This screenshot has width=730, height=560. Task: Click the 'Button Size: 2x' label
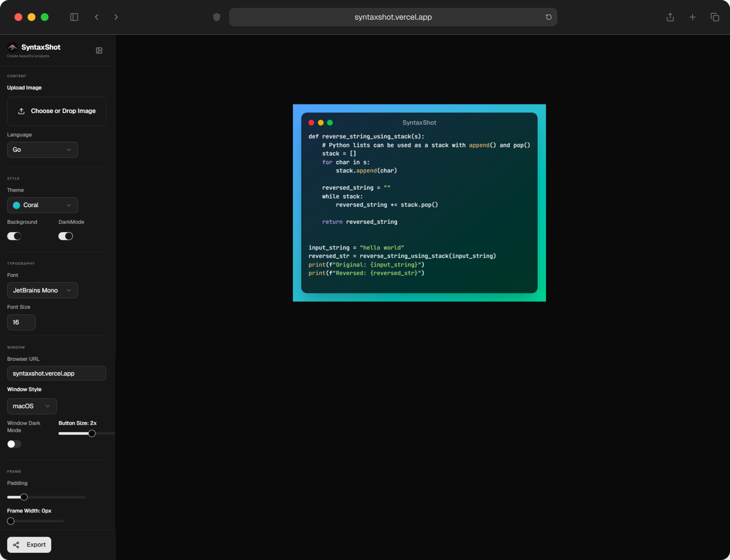pos(78,423)
